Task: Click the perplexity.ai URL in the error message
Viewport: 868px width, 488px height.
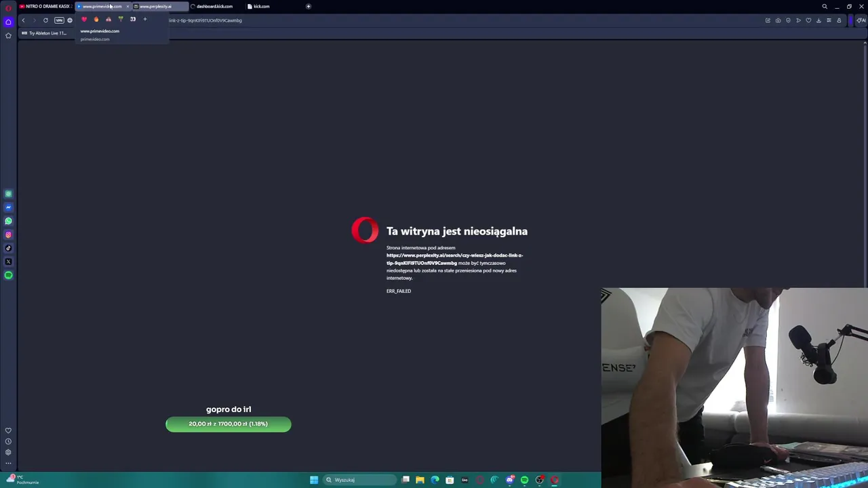Action: click(454, 259)
